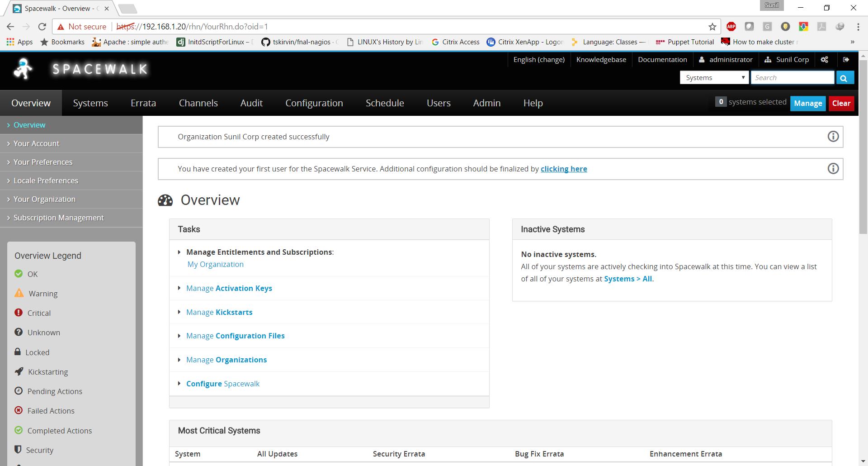Open the Audit main tab
868x466 pixels.
(251, 103)
